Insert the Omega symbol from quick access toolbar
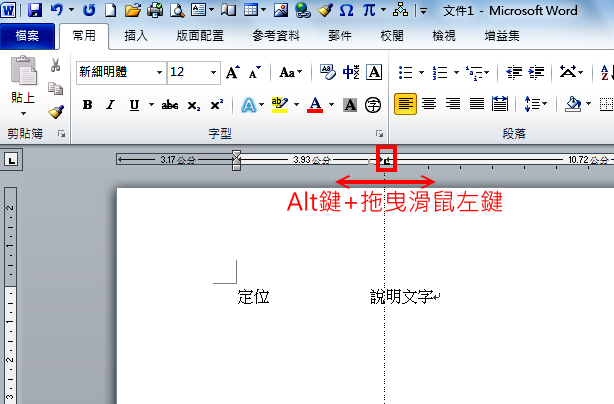The height and width of the screenshot is (404, 614). pyautogui.click(x=346, y=11)
